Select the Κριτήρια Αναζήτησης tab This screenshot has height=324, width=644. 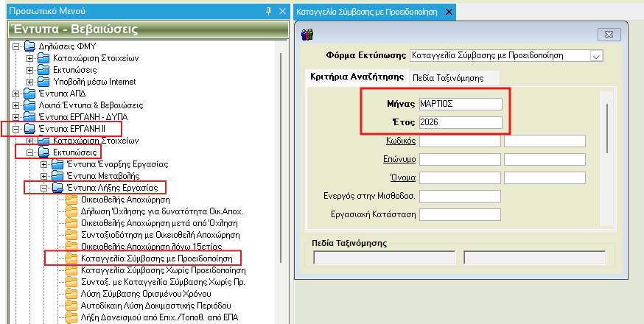tap(356, 77)
